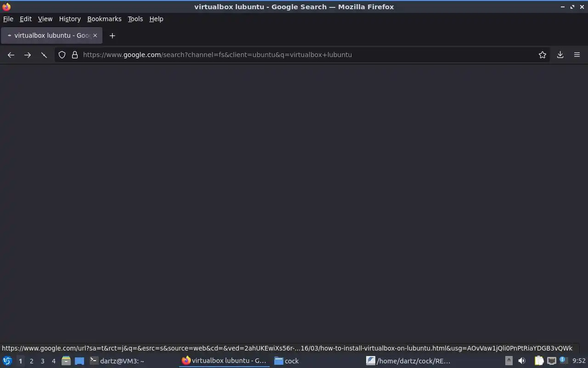The height and width of the screenshot is (368, 588).
Task: Open the clipboard manager tray icon
Action: [539, 361]
